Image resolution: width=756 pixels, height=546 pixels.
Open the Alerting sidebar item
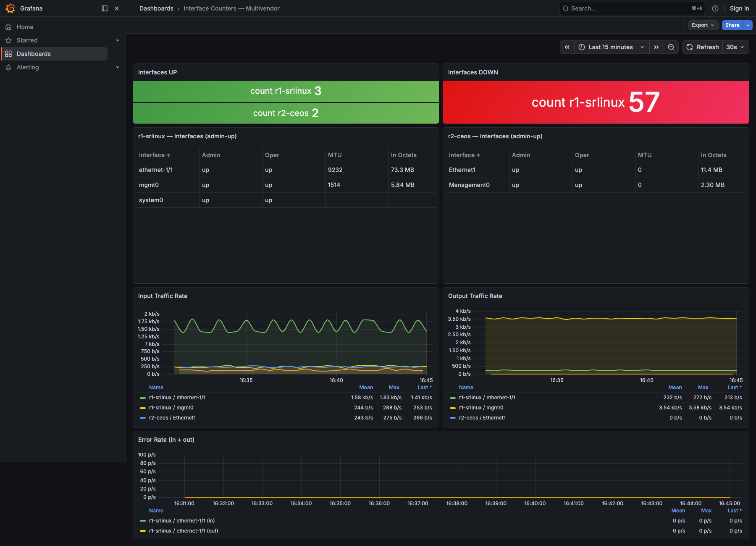28,67
